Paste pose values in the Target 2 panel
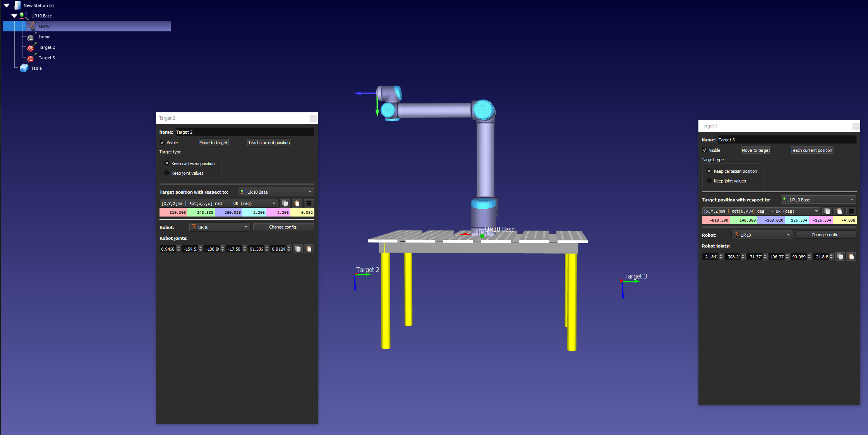868x435 pixels. 297,203
